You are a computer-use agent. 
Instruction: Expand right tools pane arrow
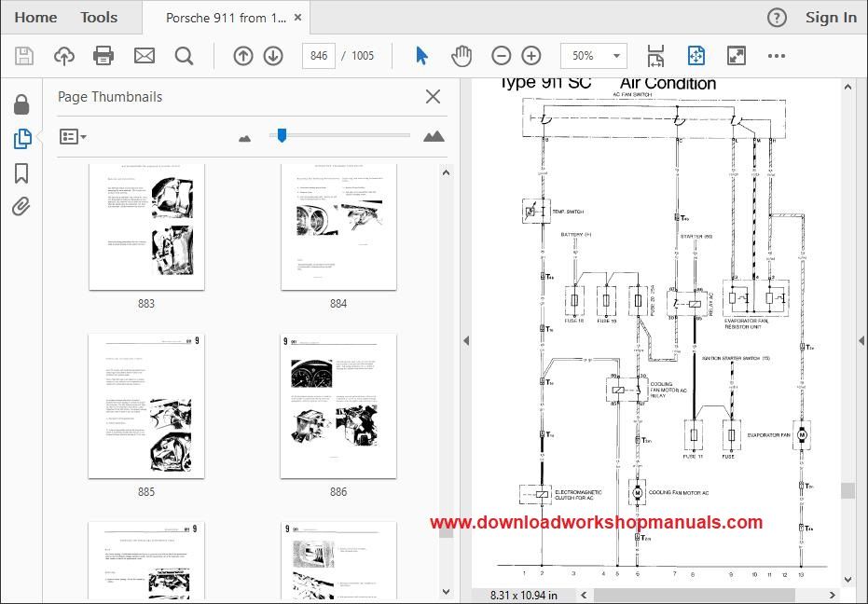point(861,340)
